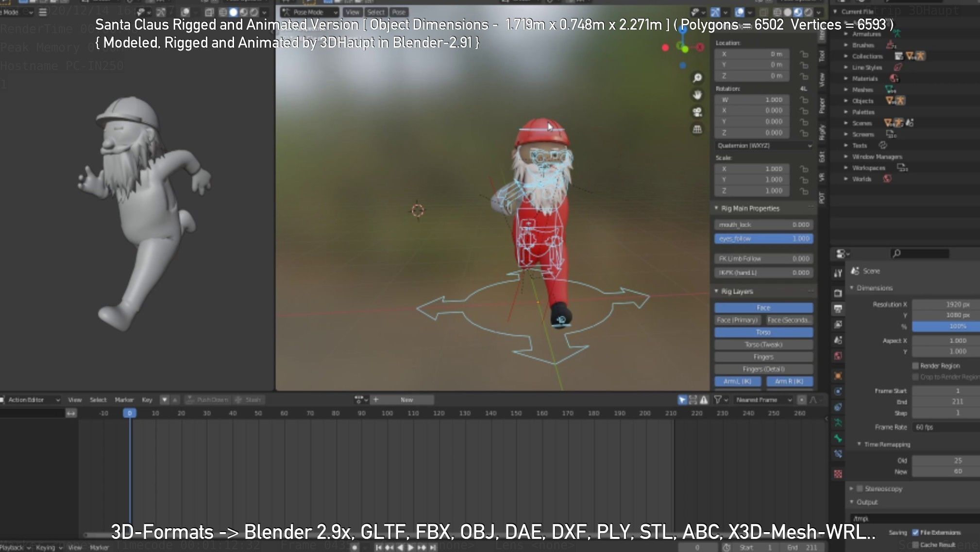Image resolution: width=980 pixels, height=552 pixels.
Task: Open the viewport Pose menu
Action: click(x=399, y=12)
